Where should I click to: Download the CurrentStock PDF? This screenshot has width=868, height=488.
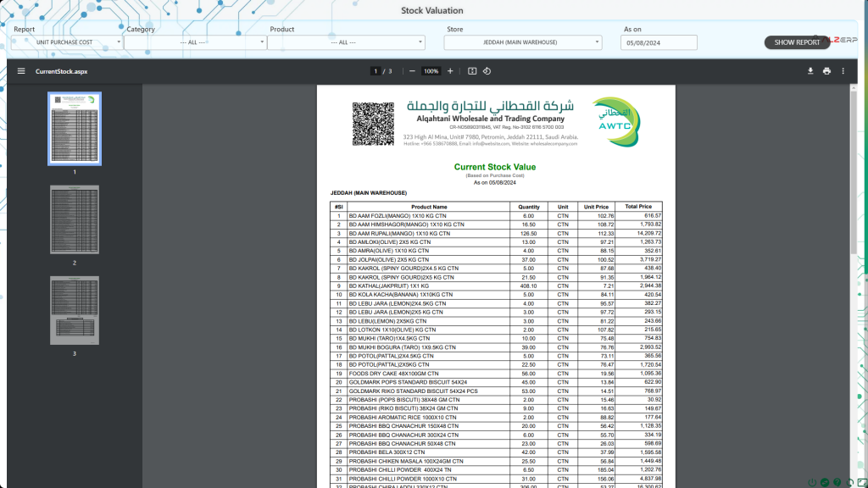click(x=810, y=71)
